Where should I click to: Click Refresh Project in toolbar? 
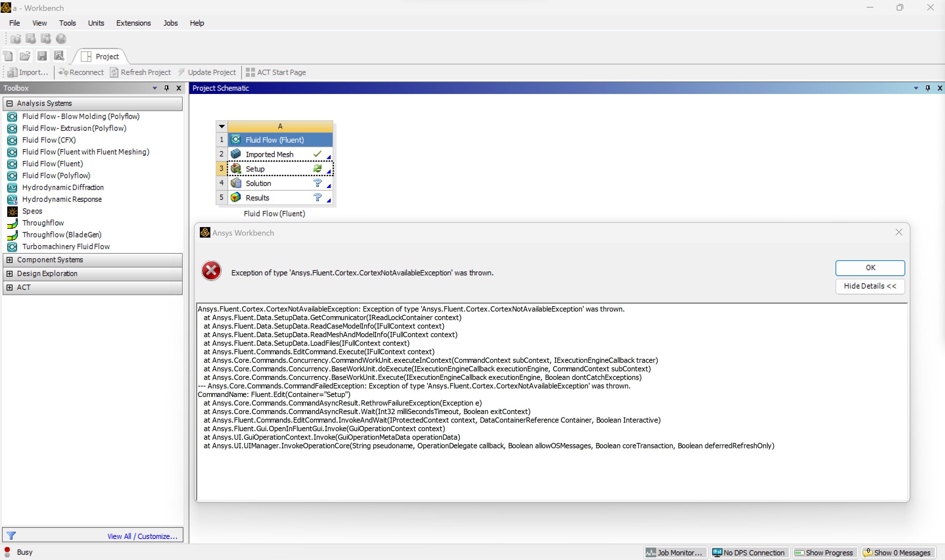tap(140, 72)
